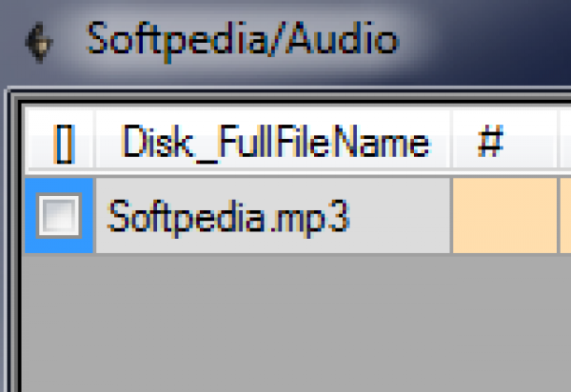
Task: Click the application icon in title bar
Action: tap(40, 42)
